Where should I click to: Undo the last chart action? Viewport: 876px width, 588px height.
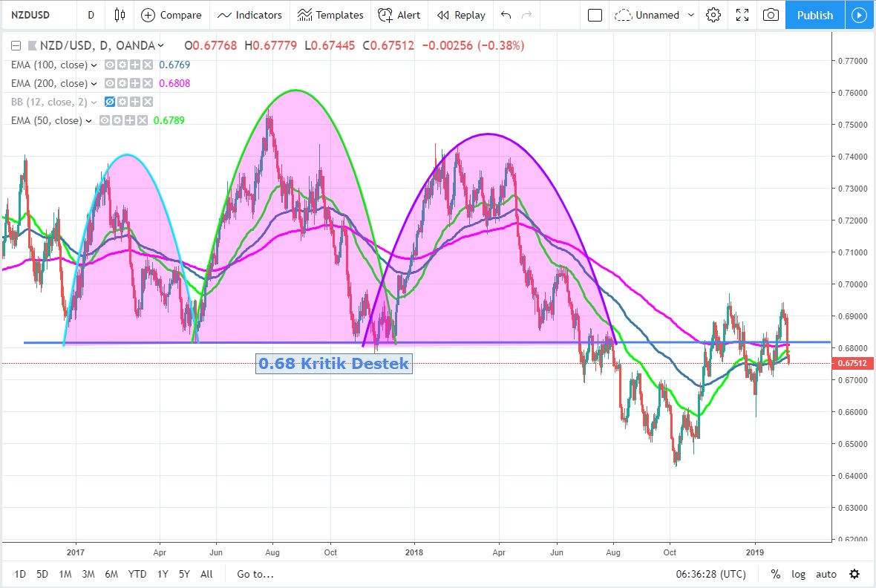coord(506,15)
